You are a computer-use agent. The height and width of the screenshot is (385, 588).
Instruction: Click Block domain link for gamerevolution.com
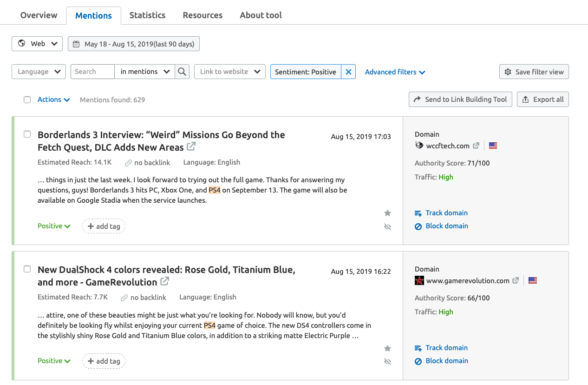447,361
